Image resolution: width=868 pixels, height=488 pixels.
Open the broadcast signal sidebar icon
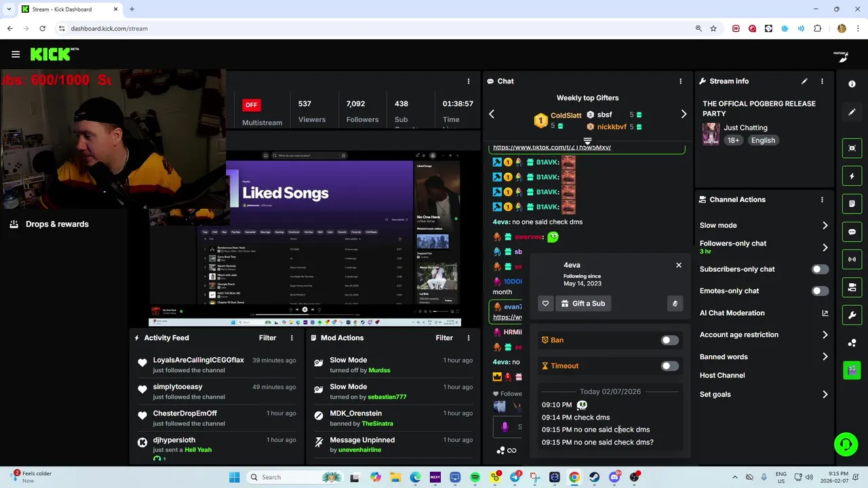(852, 260)
